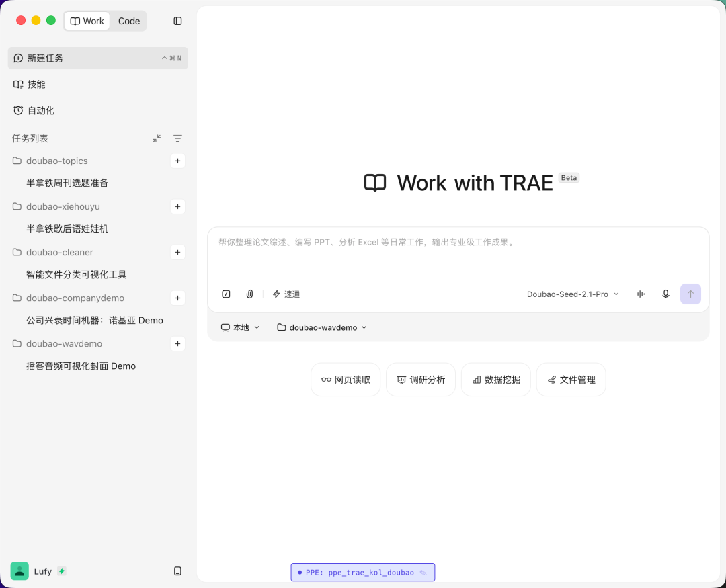Click the slash command icon in input box

[x=226, y=294]
